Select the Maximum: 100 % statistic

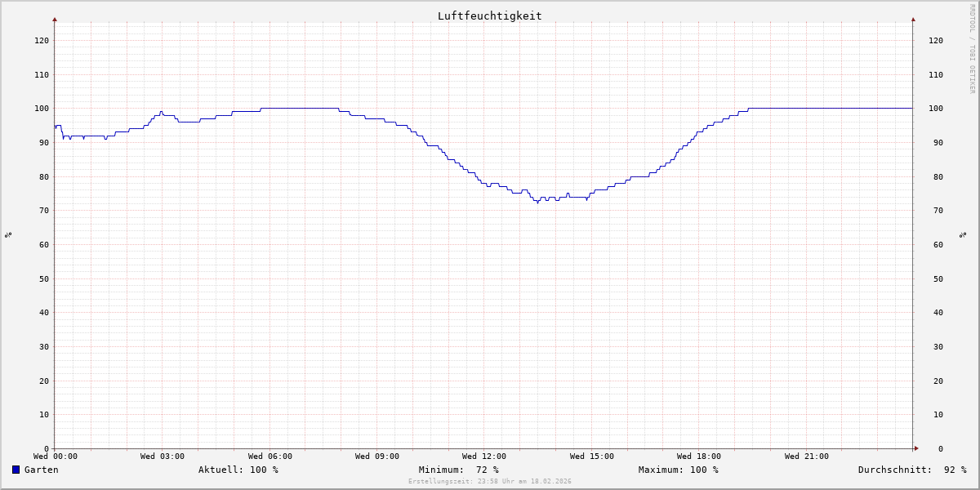(x=678, y=470)
